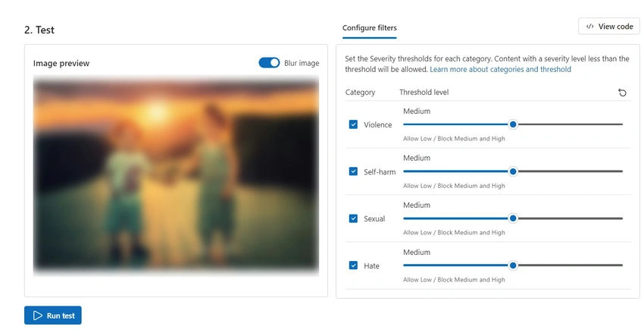Click the View code button
644x336 pixels.
click(609, 27)
